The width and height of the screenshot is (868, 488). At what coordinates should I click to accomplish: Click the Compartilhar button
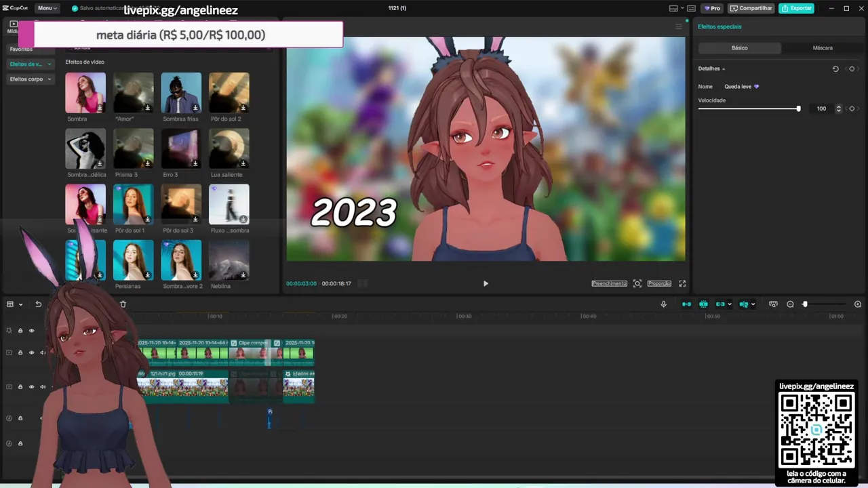[751, 8]
